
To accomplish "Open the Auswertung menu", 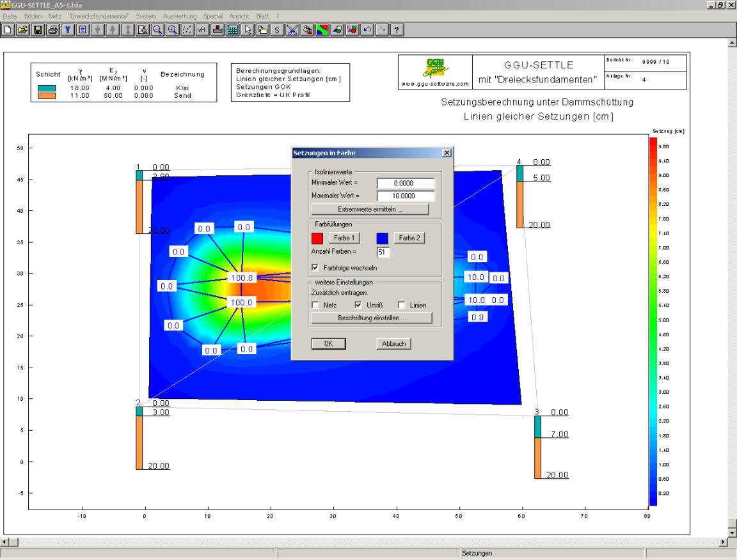I will pos(180,16).
